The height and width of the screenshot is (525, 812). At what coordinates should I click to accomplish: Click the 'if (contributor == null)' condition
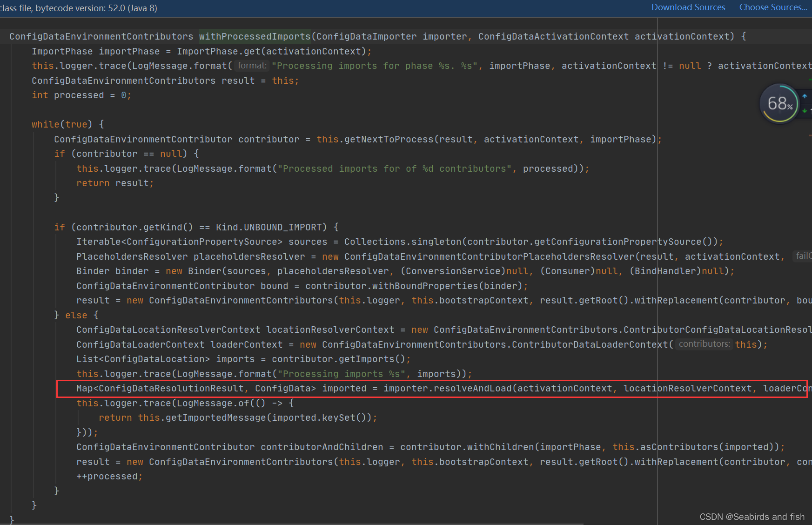[121, 154]
